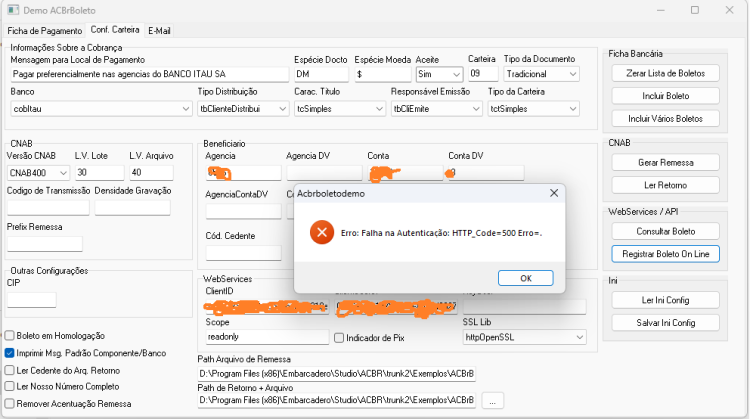Expand Tipo da Documento dropdown
Image resolution: width=750 pixels, height=419 pixels.
pos(541,74)
